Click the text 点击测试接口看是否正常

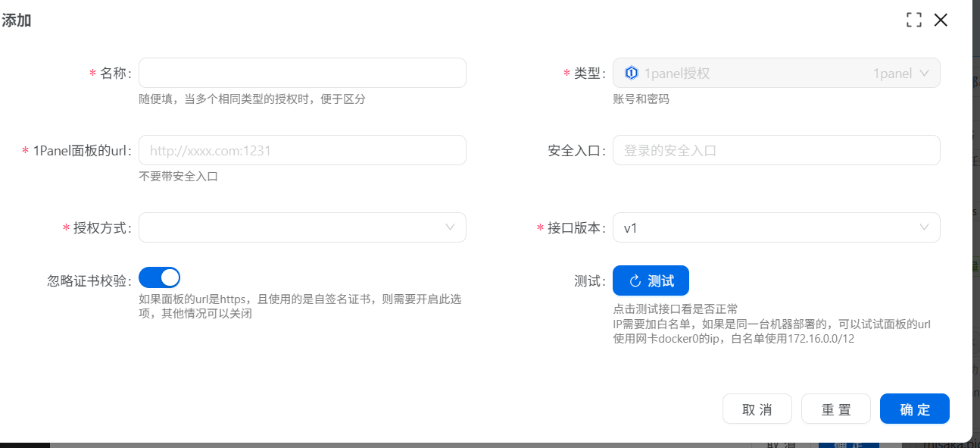pos(675,309)
